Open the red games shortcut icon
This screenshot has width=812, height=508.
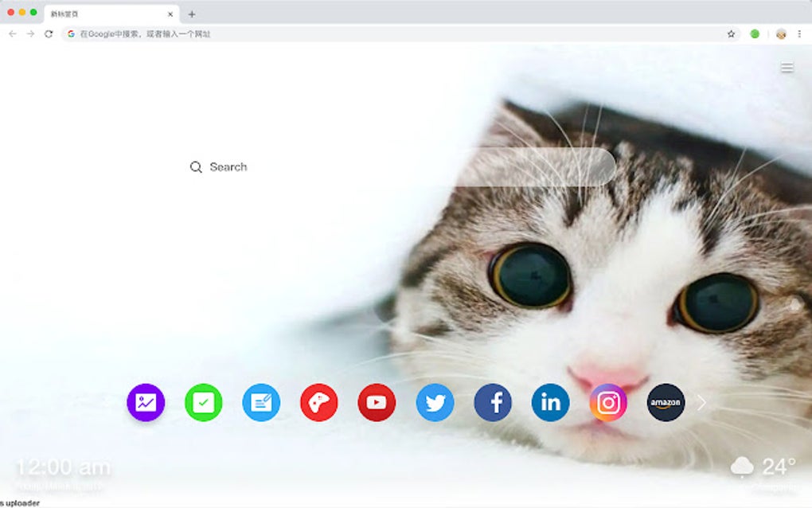coord(318,403)
